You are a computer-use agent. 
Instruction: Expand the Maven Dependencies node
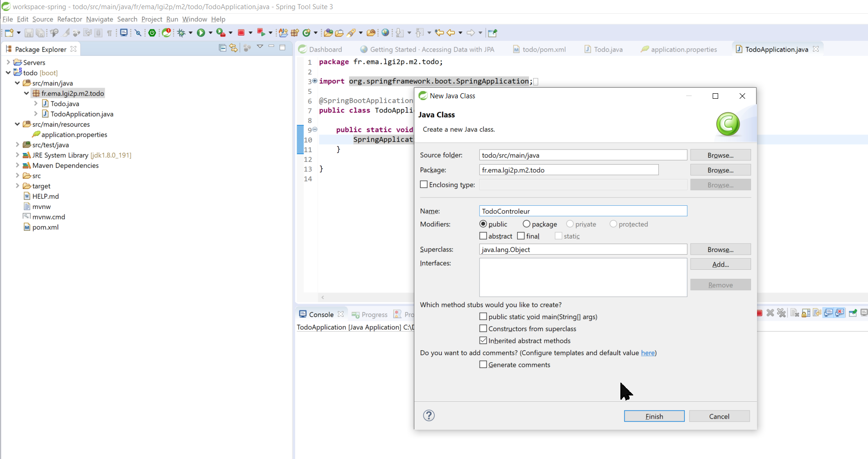click(x=17, y=165)
